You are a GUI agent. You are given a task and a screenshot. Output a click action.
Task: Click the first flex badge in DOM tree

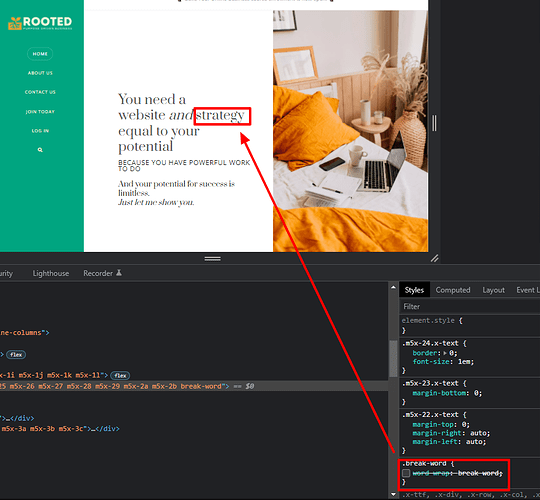(x=16, y=354)
